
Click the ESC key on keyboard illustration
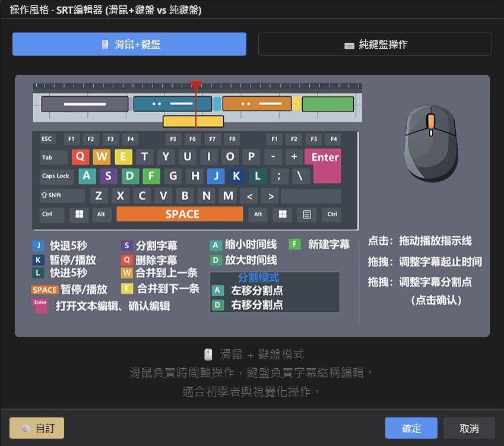coord(47,139)
